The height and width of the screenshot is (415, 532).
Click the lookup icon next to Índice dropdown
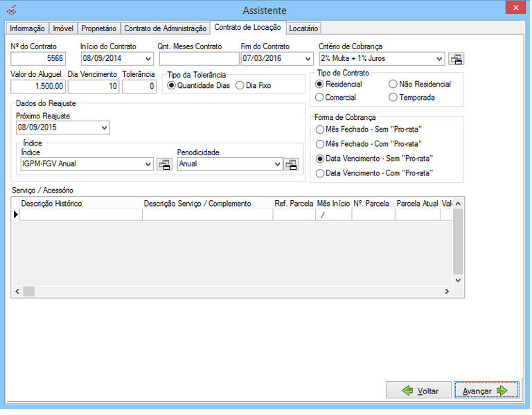[164, 164]
